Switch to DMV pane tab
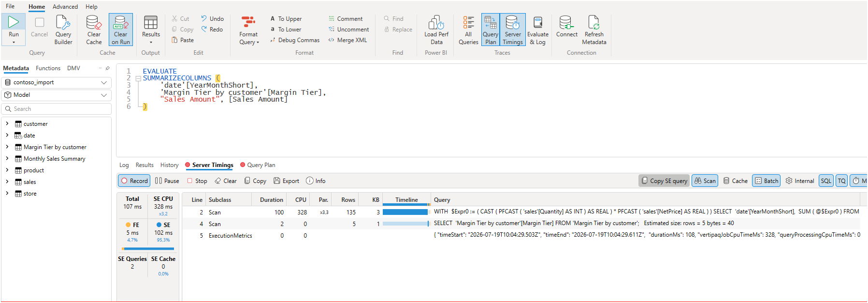 tap(73, 68)
